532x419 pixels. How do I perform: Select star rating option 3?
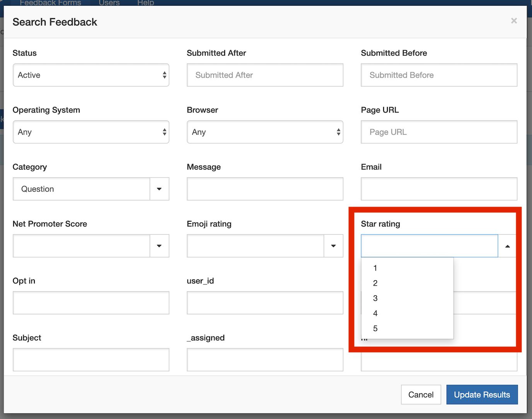coord(375,298)
